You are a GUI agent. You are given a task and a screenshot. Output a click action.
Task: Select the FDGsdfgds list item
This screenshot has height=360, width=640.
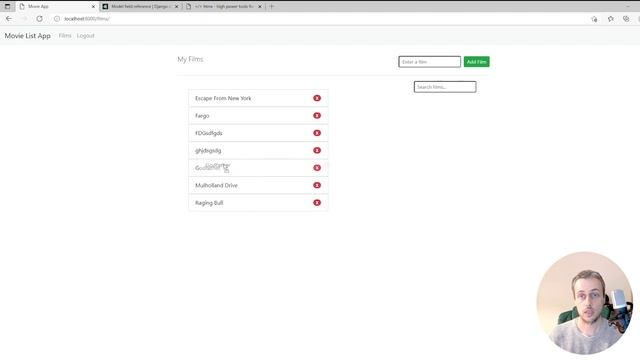coord(258,133)
